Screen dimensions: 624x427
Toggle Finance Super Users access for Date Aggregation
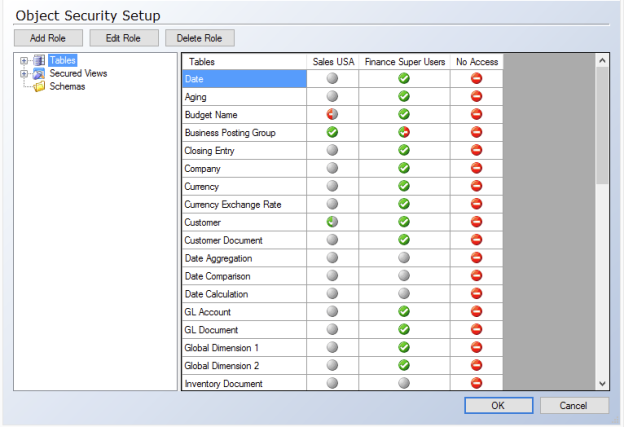(404, 257)
